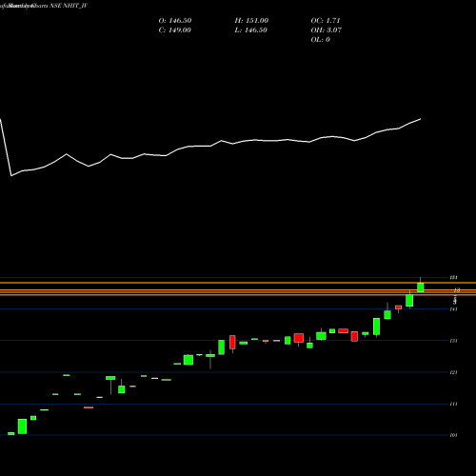This screenshot has height=476, width=476.
Task: Click the end point of the white line
Action: pos(421,119)
